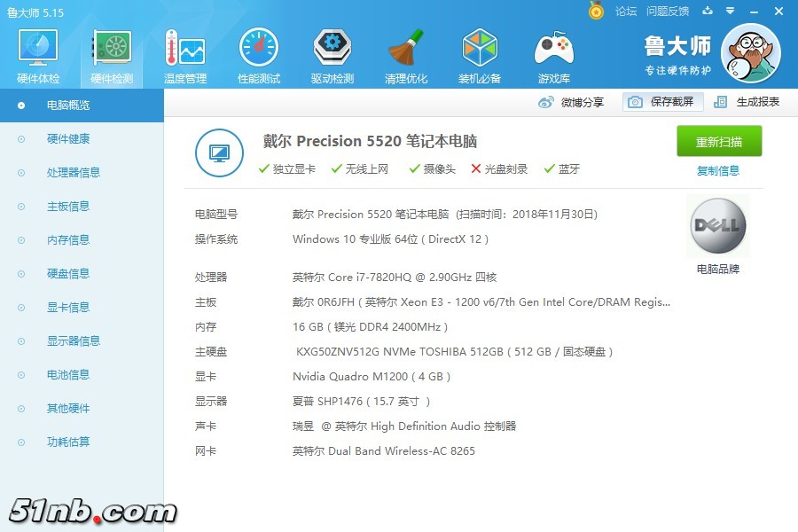
Task: Select the 温度管理 thermometer icon
Action: (184, 50)
